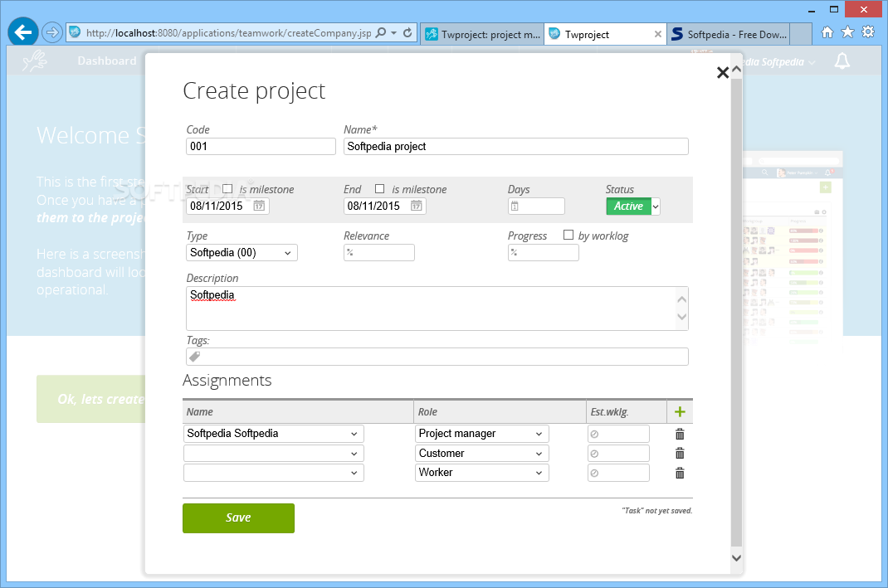The width and height of the screenshot is (888, 588).
Task: Open favorites star icon
Action: [848, 32]
